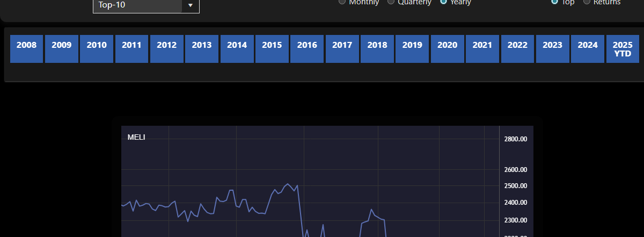Click the MELI ticker label on chart
The height and width of the screenshot is (237, 644).
click(x=136, y=137)
